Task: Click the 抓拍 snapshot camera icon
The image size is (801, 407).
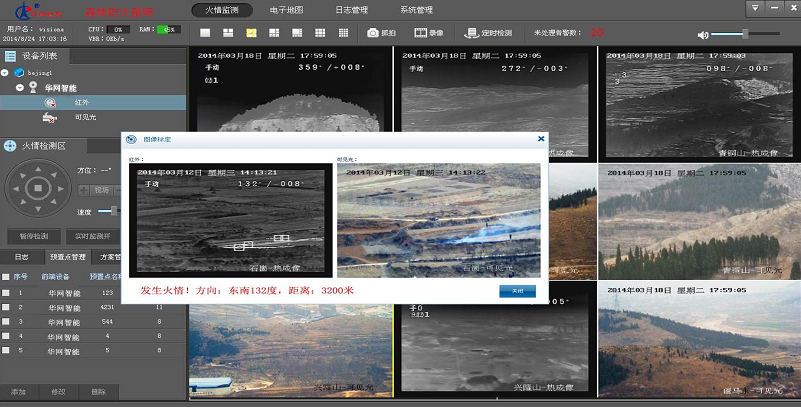Action: (373, 33)
